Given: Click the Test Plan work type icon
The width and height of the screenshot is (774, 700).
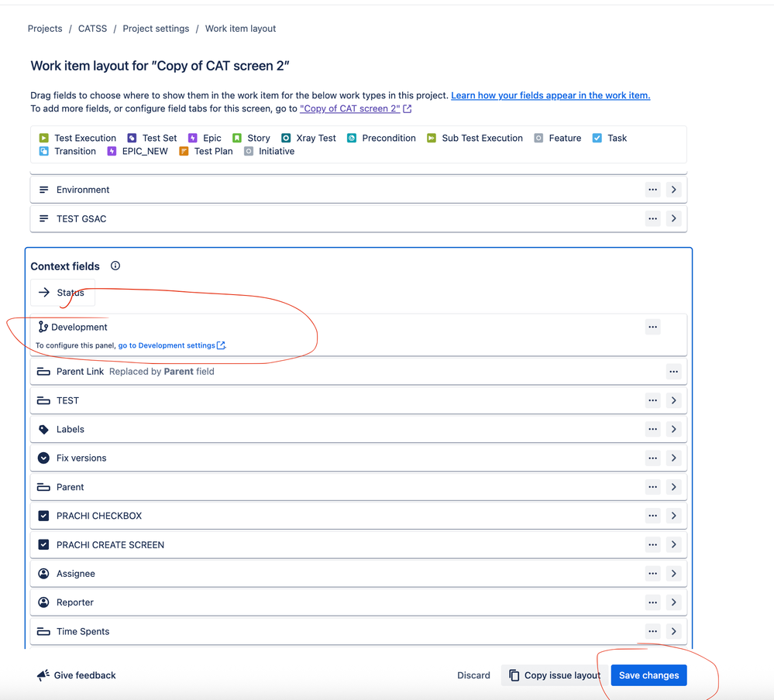Looking at the screenshot, I should 184,152.
